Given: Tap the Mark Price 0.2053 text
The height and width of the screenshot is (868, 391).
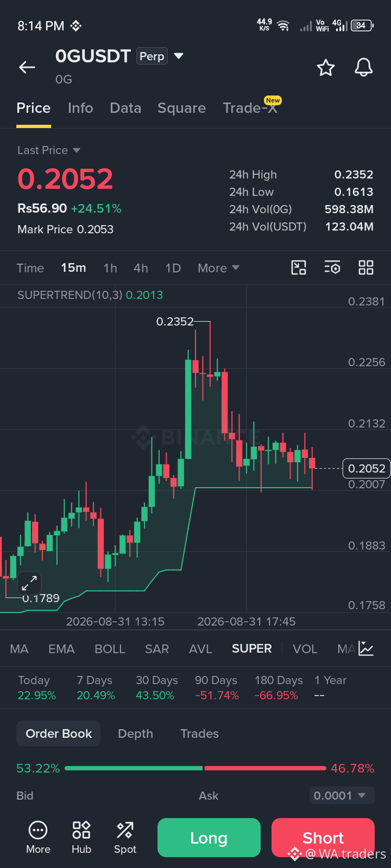Looking at the screenshot, I should point(65,229).
